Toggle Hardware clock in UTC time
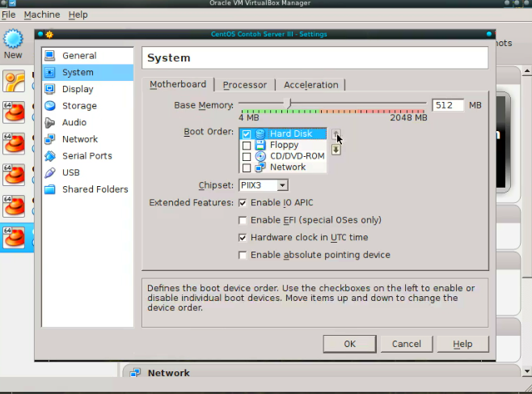This screenshot has width=532, height=394. (243, 238)
